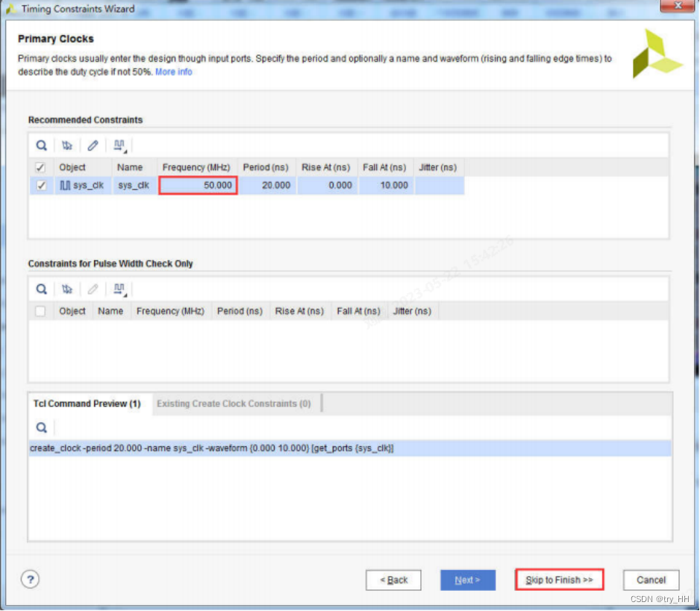The height and width of the screenshot is (611, 700).
Task: Click the search icon in Pulse Width Check toolbar
Action: [41, 289]
